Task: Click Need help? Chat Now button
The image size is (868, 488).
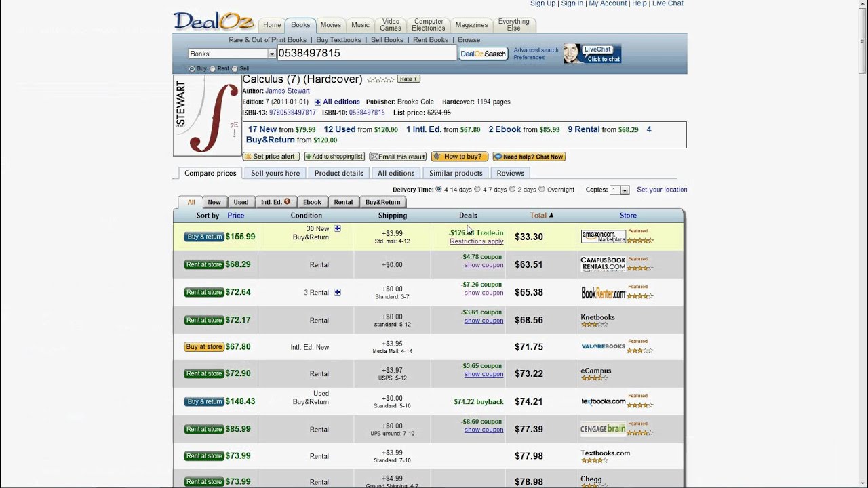Action: [529, 157]
